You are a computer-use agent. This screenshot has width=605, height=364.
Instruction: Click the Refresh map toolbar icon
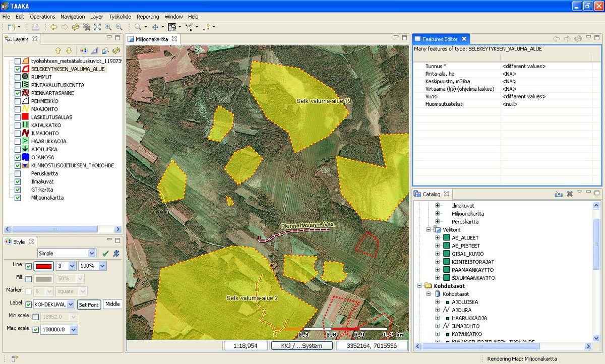(x=76, y=27)
